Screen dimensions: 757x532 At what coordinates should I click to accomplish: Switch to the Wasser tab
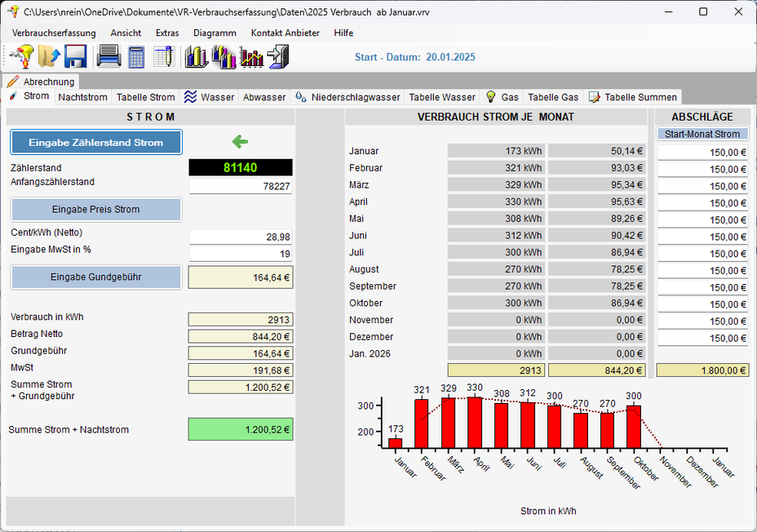coord(209,97)
